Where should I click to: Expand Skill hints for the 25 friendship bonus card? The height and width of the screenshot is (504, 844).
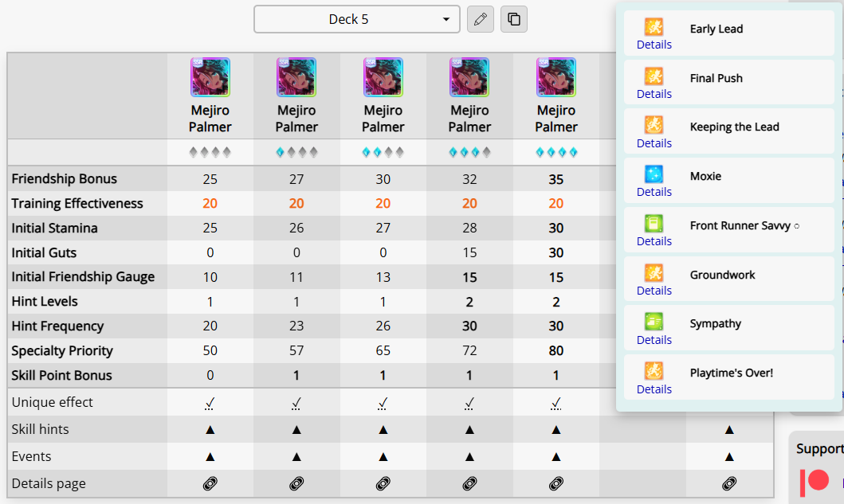click(x=210, y=430)
